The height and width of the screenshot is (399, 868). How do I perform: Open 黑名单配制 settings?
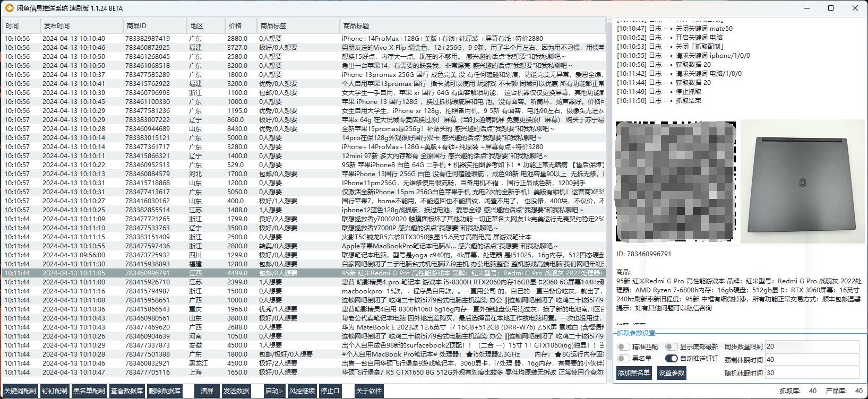pos(89,391)
